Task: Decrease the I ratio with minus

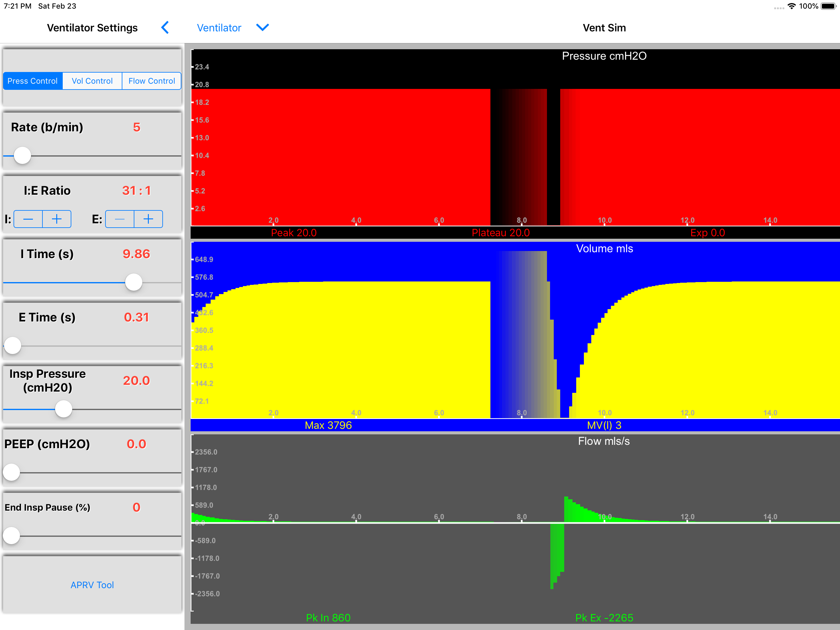Action: tap(28, 219)
